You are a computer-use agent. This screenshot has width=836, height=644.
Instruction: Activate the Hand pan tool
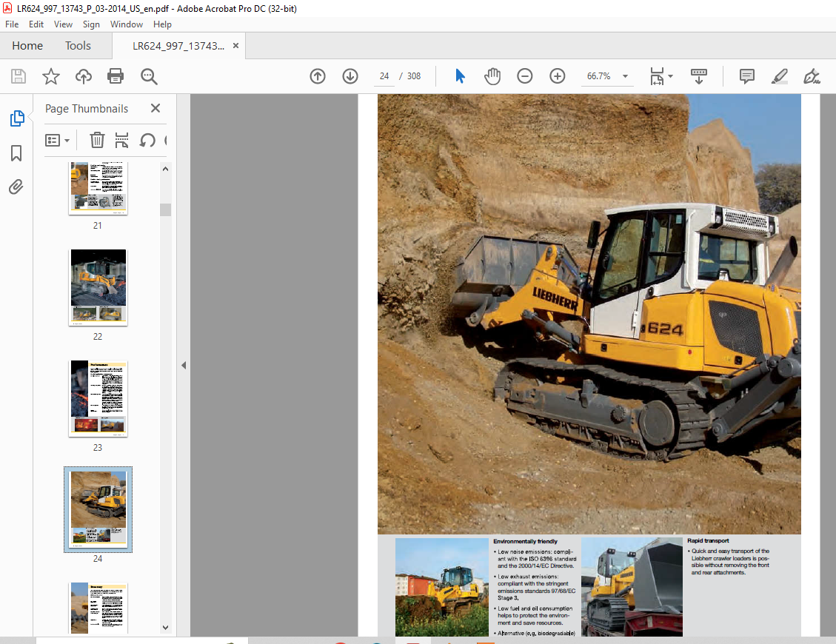click(x=492, y=76)
